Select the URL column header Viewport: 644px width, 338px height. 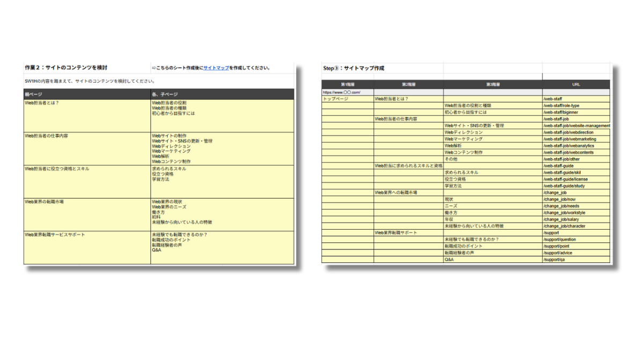(x=576, y=84)
